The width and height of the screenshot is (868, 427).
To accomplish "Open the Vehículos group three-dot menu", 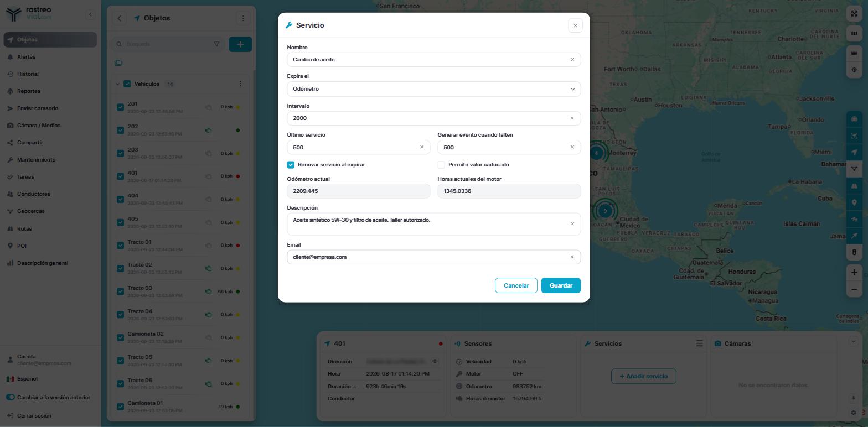I will coord(240,84).
